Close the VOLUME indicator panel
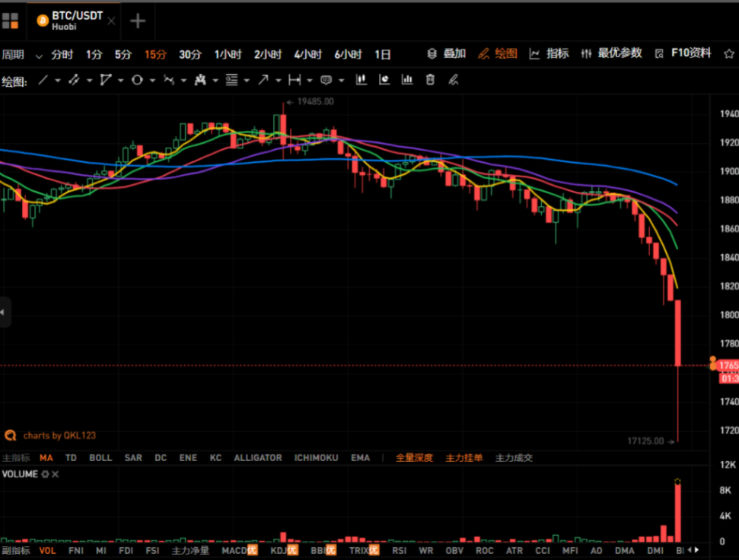Image resolution: width=739 pixels, height=560 pixels. [56, 474]
